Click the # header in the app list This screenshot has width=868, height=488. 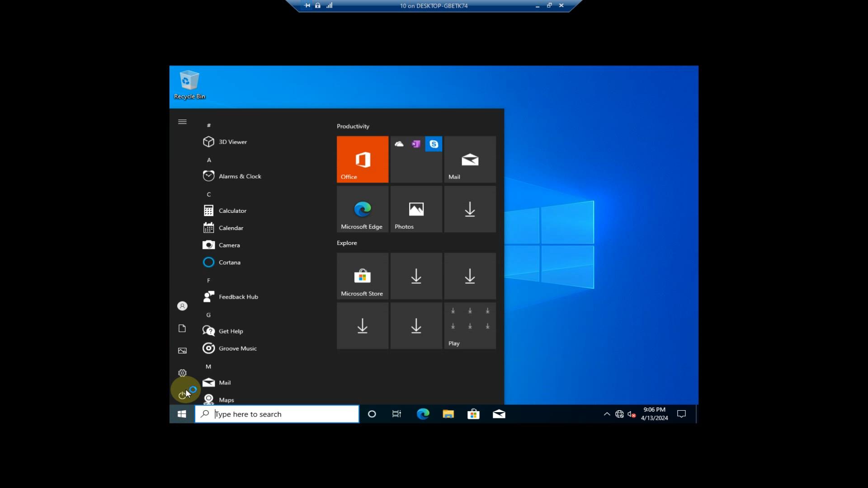click(209, 125)
